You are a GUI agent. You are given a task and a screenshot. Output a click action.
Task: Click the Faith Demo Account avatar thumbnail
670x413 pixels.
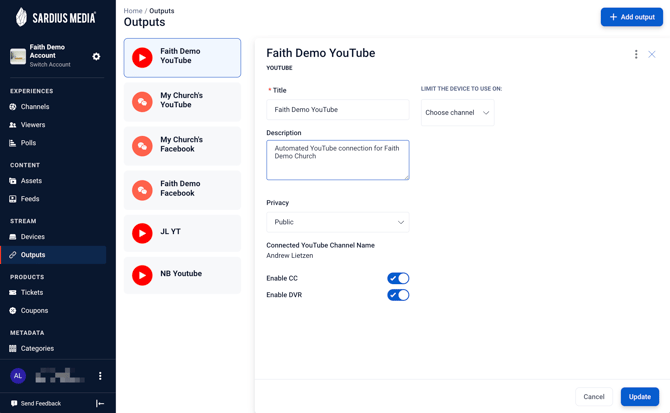tap(18, 56)
